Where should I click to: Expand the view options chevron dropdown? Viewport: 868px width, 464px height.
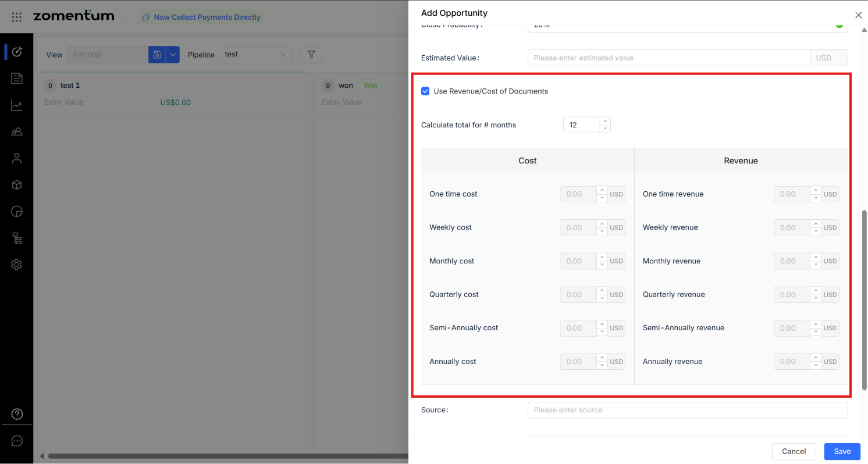[x=173, y=55]
